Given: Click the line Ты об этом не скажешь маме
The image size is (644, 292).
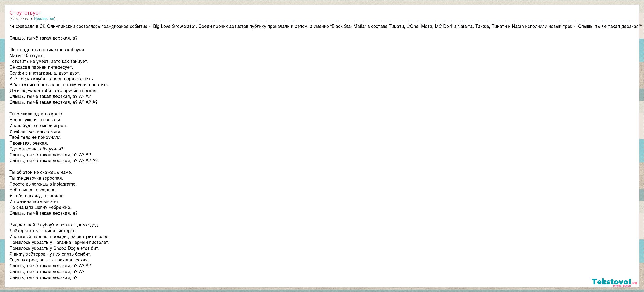Looking at the screenshot, I should (40, 173).
